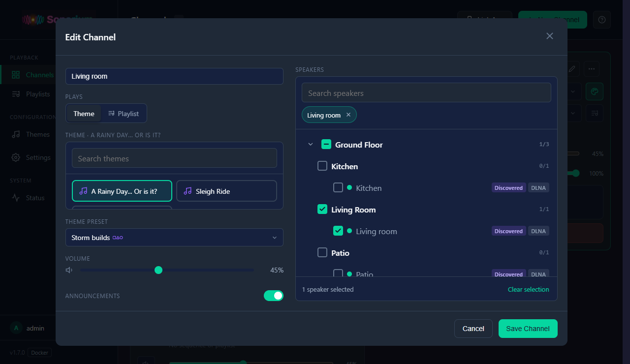This screenshot has width=630, height=364.
Task: Check the Kitchen speaker checkbox
Action: click(x=338, y=188)
